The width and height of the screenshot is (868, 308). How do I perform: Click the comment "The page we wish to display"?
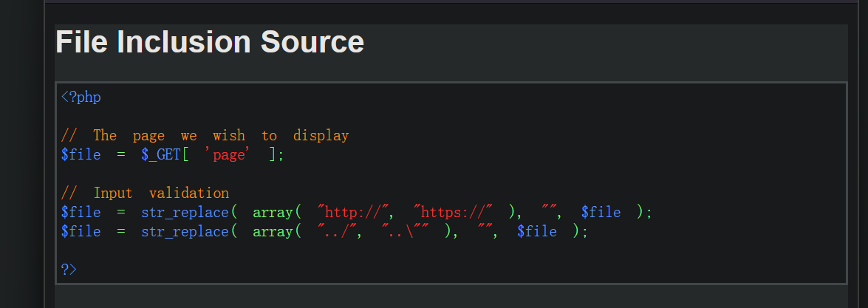tap(205, 136)
